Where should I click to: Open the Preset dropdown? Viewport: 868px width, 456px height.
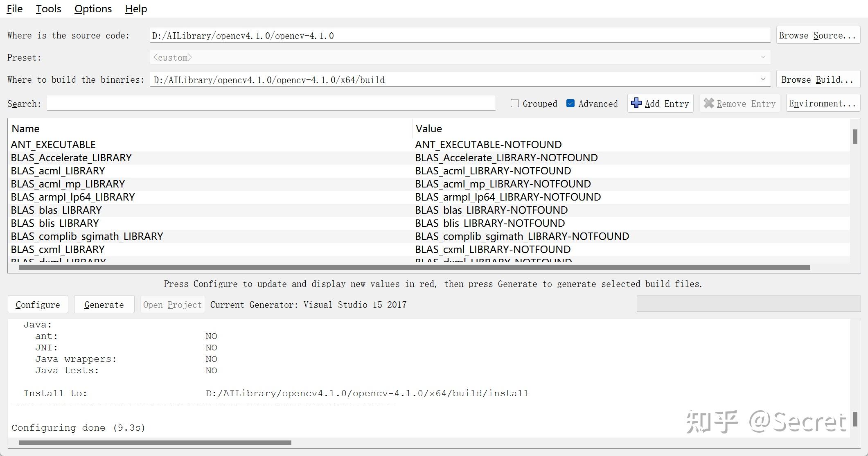764,57
